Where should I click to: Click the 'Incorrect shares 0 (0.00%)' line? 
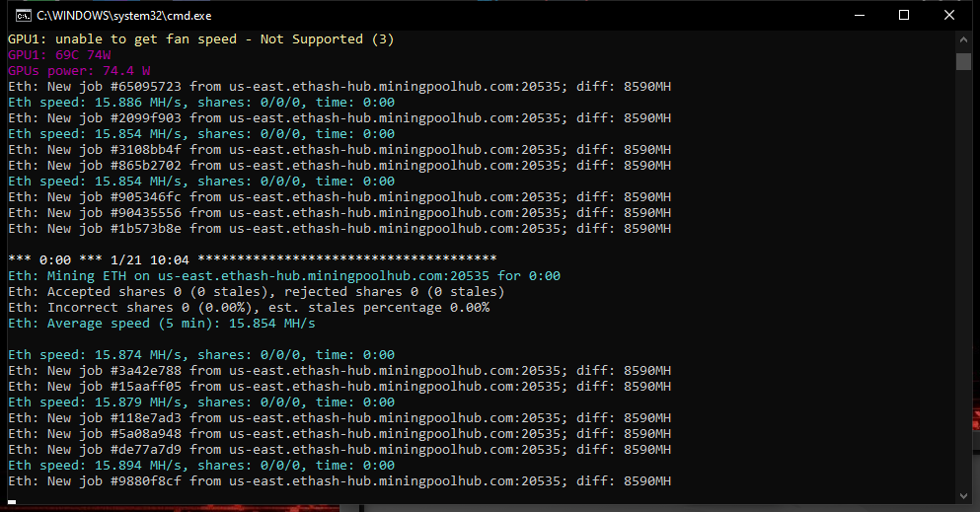point(249,307)
